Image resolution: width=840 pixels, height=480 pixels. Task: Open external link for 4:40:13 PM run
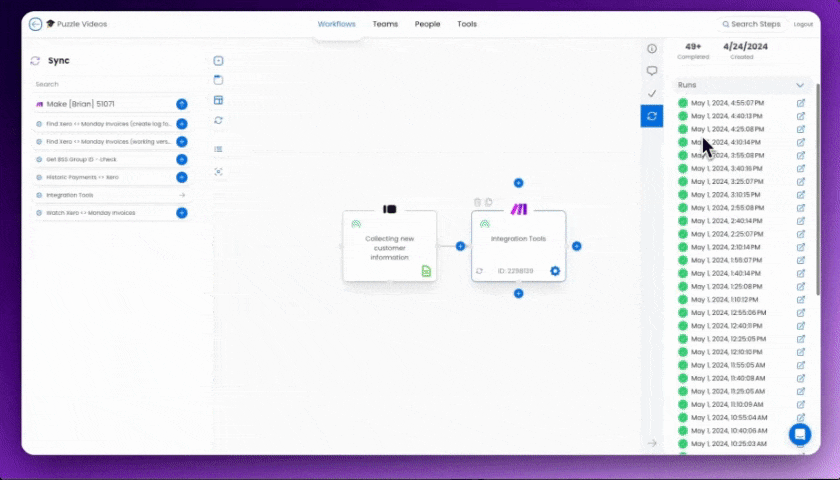[x=800, y=116]
